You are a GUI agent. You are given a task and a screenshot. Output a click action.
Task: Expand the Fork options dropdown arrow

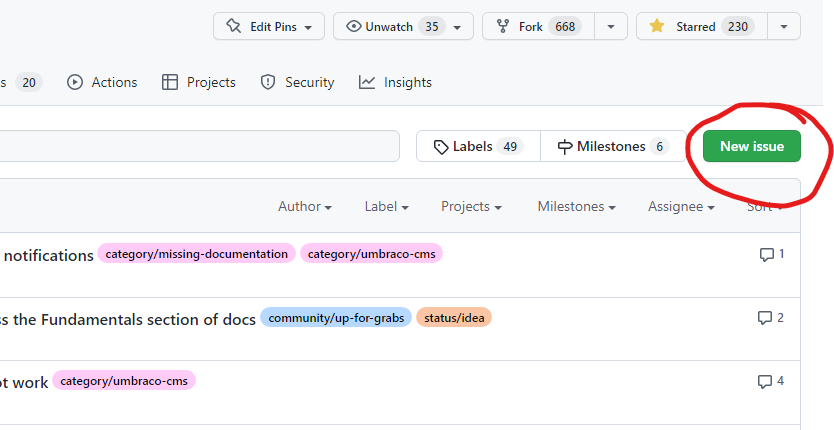tap(611, 27)
